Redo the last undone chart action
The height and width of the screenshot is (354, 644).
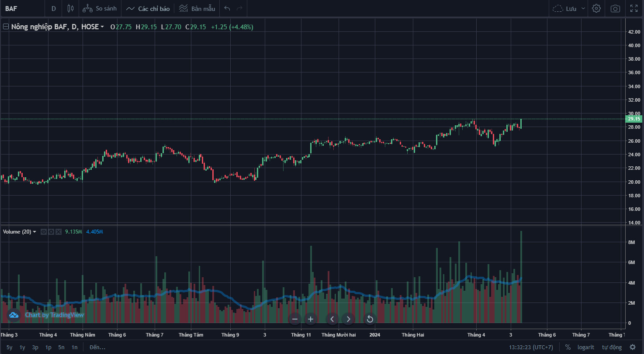tap(239, 8)
